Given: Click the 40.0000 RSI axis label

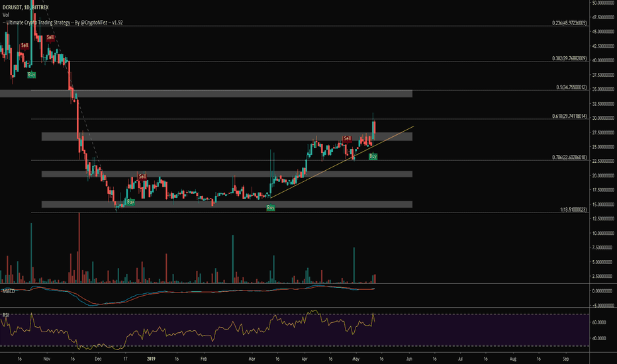Looking at the screenshot, I should coord(599,338).
